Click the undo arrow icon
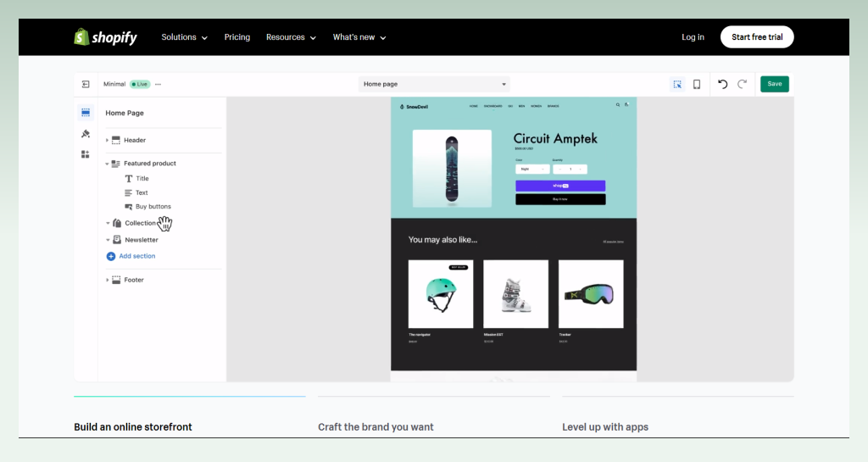 [722, 84]
